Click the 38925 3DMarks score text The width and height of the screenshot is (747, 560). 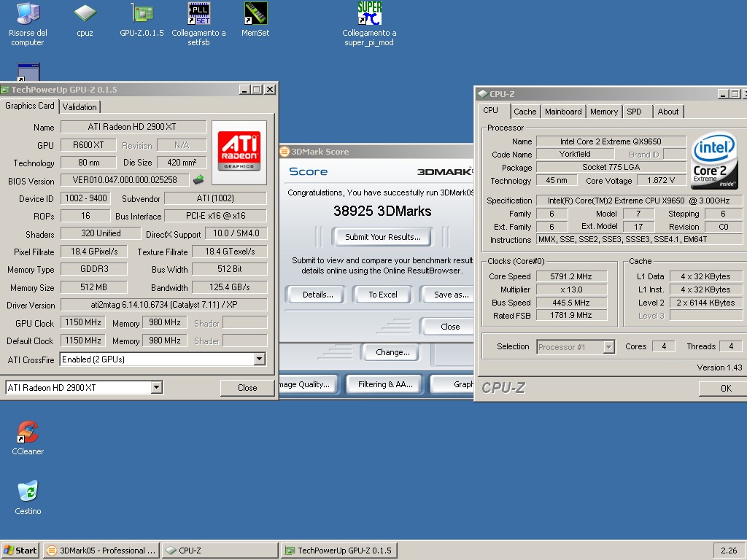[x=382, y=211]
